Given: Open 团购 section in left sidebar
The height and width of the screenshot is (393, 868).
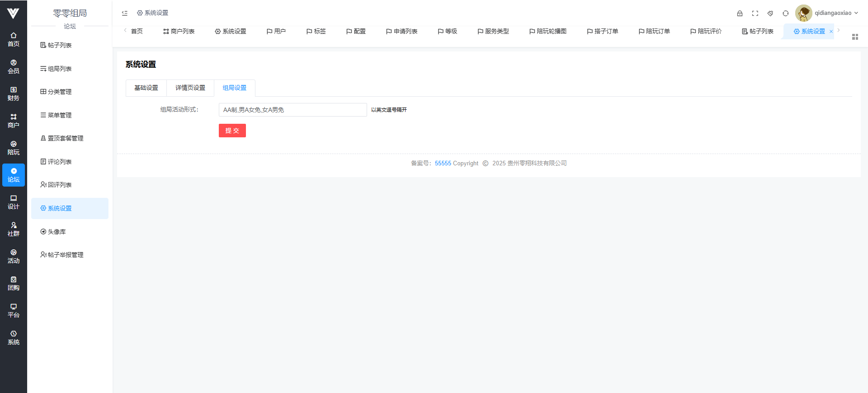Looking at the screenshot, I should 14,284.
